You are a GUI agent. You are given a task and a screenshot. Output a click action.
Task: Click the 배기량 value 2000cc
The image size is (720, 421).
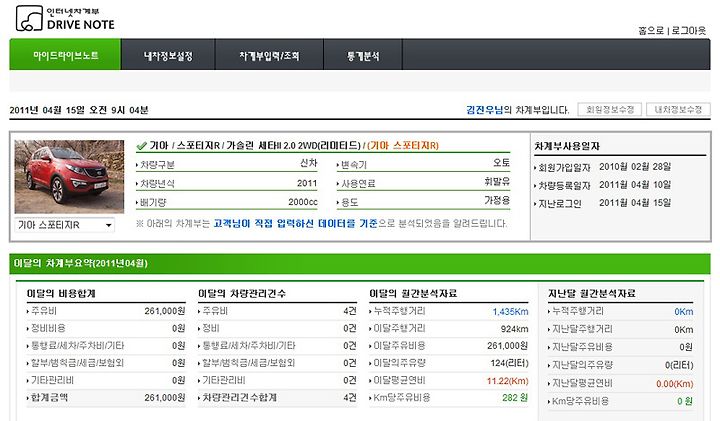(303, 202)
